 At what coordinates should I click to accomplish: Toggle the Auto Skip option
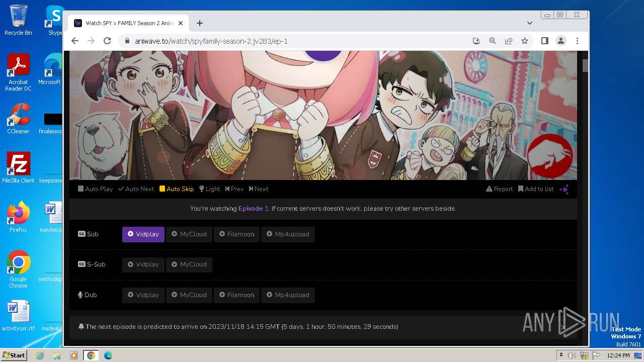click(x=177, y=189)
